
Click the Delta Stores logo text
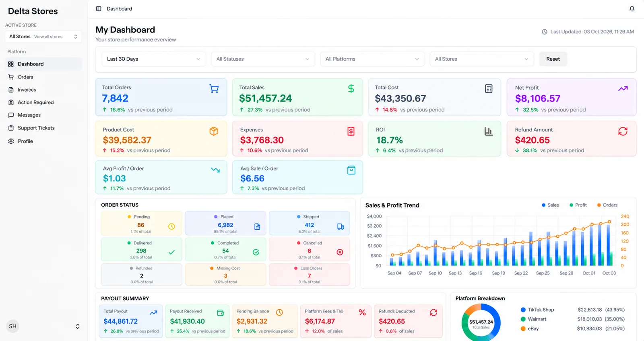coord(33,11)
